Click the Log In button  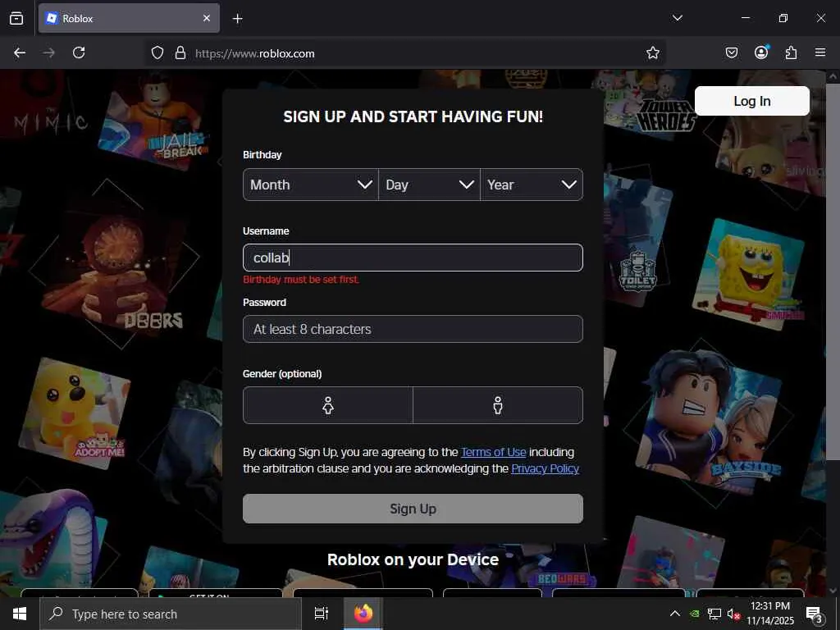[751, 101]
